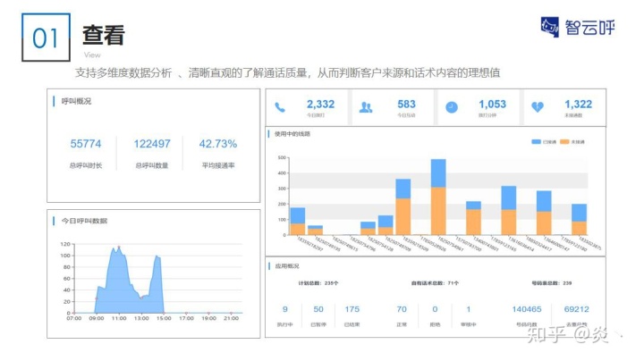The image size is (644, 361).
Task: Click the 查看 slide title
Action: pyautogui.click(x=104, y=35)
